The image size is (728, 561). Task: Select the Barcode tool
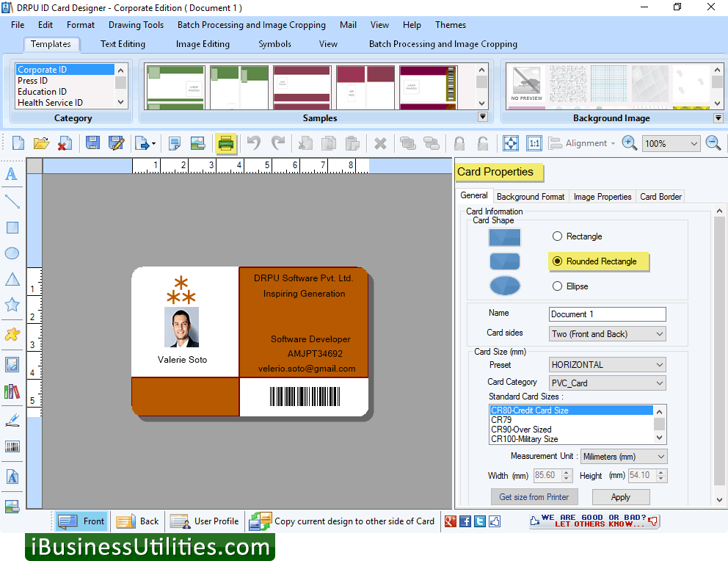coord(12,446)
